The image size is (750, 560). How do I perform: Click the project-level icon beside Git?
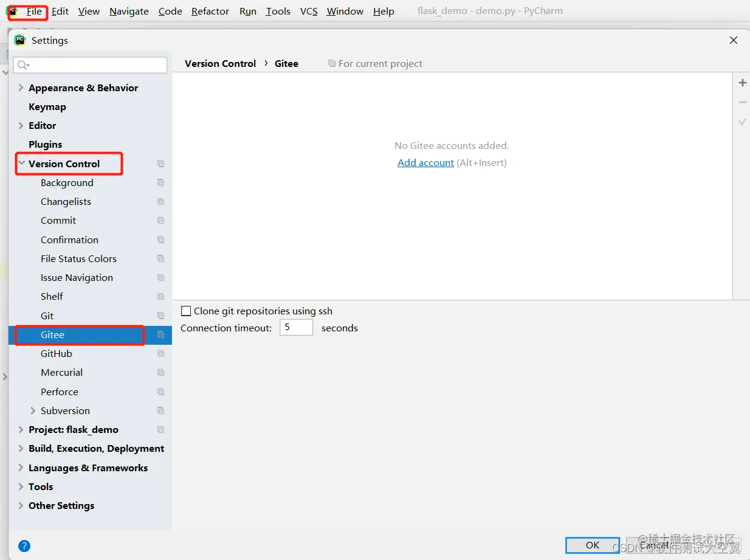[x=160, y=316]
